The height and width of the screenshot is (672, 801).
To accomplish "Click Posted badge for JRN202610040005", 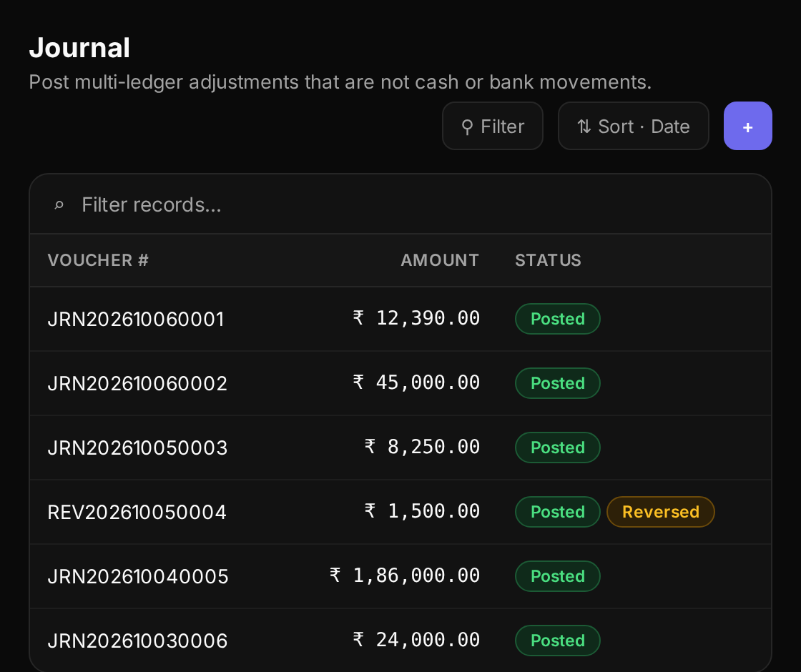I will (x=557, y=576).
